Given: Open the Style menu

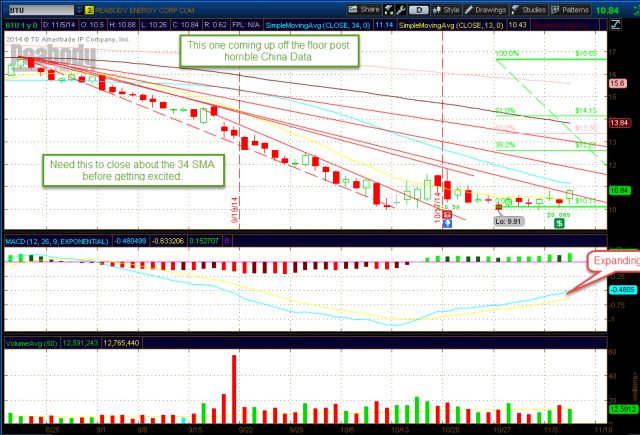Looking at the screenshot, I should pos(446,10).
